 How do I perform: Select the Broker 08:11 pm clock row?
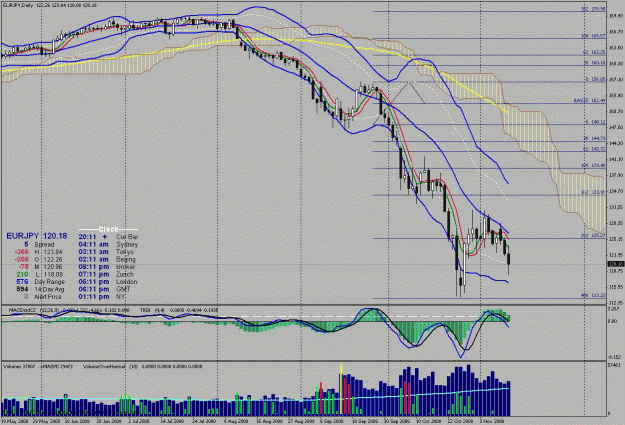[x=107, y=266]
